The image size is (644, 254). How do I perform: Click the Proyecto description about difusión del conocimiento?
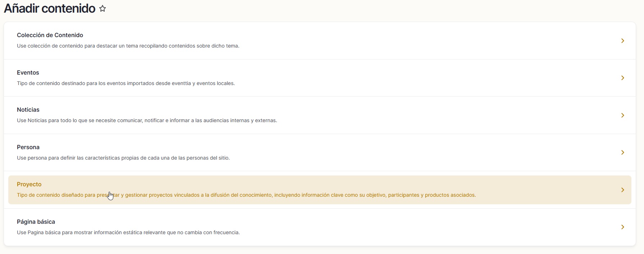tap(246, 195)
